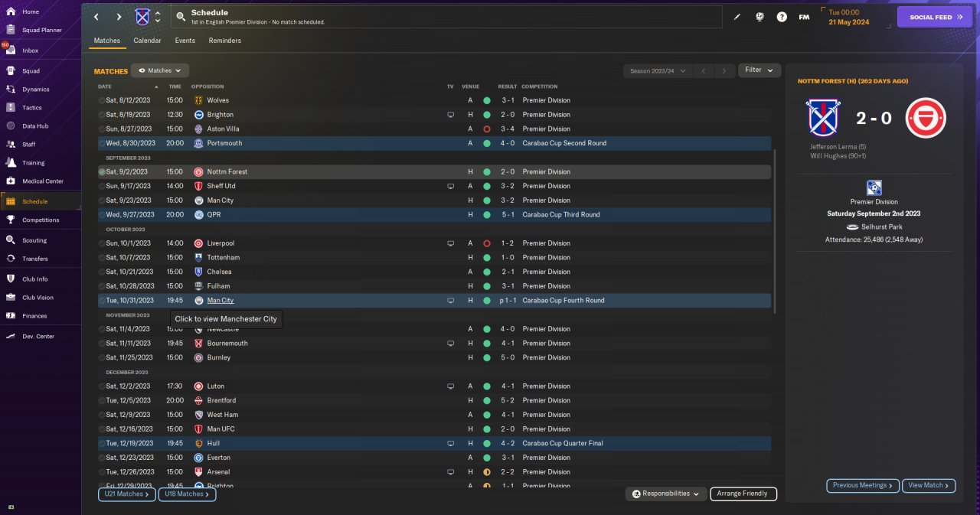Click TV icon on Brighton row
This screenshot has height=515, width=980.
click(450, 115)
